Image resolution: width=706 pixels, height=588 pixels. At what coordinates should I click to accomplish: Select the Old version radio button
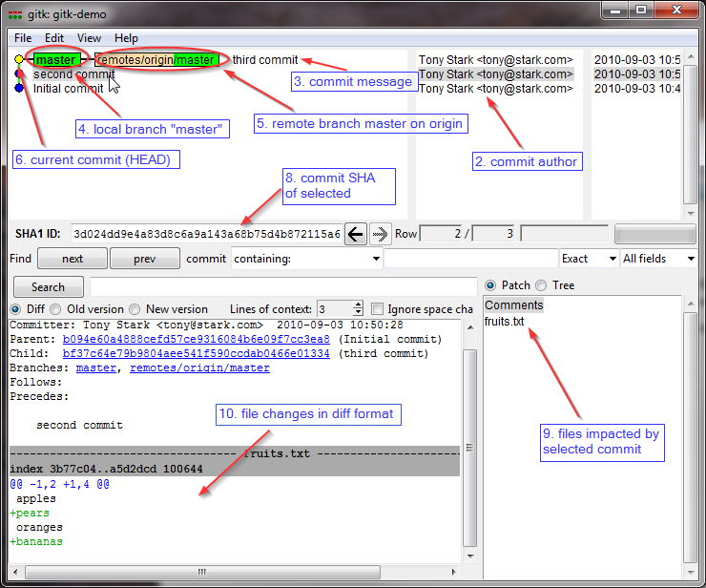pos(56,309)
